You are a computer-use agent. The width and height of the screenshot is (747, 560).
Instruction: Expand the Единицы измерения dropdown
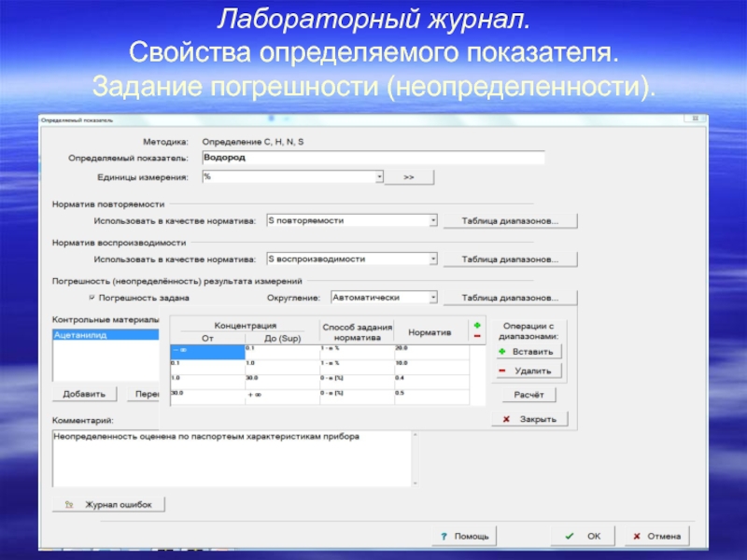(x=379, y=175)
